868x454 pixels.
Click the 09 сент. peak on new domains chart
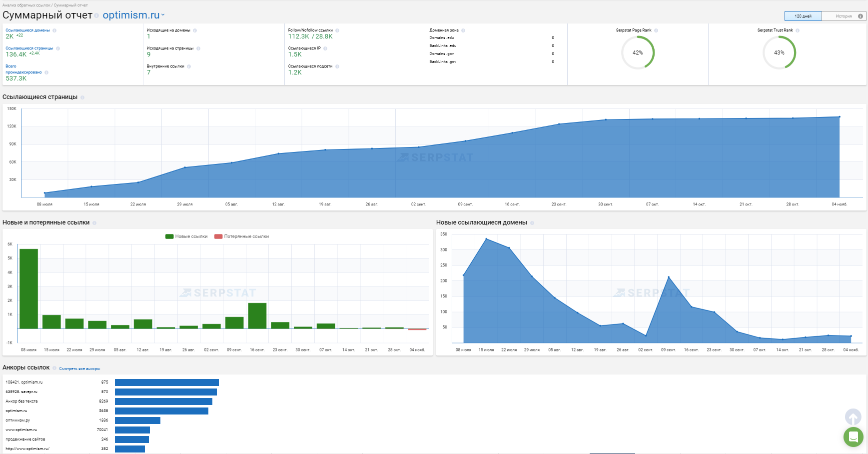point(669,277)
